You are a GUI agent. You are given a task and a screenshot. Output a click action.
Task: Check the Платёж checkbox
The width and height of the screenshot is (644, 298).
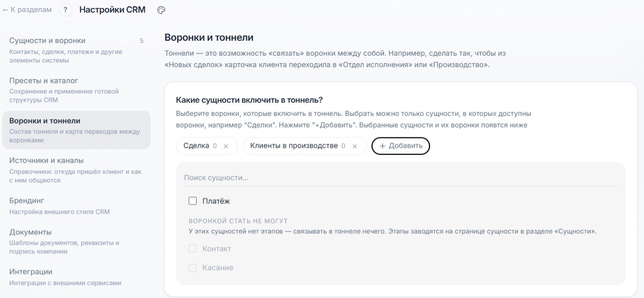[193, 201]
